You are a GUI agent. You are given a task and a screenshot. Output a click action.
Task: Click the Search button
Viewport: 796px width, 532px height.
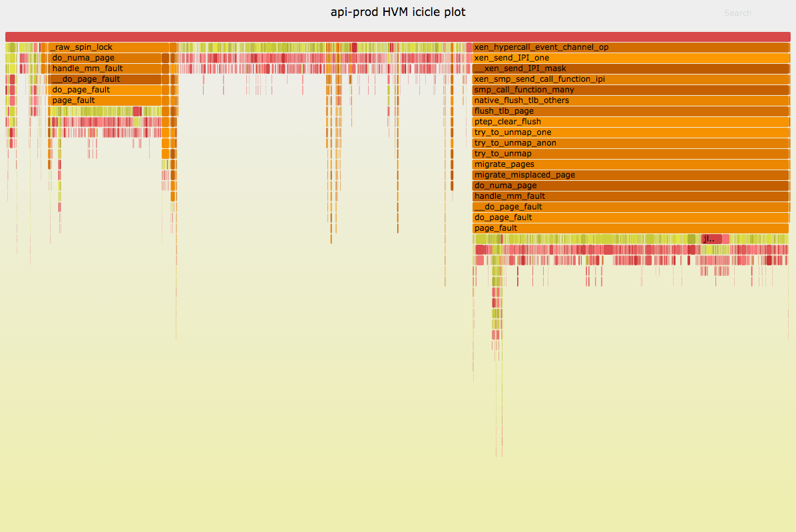(737, 13)
